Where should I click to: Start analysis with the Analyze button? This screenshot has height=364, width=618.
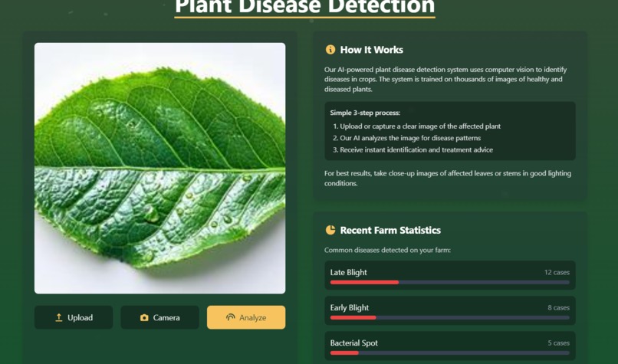pos(246,317)
